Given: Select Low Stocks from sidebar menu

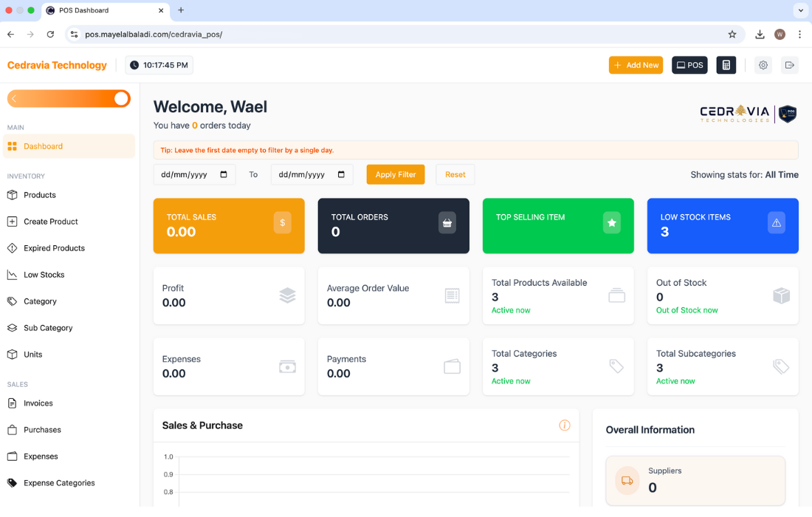Looking at the screenshot, I should click(44, 275).
